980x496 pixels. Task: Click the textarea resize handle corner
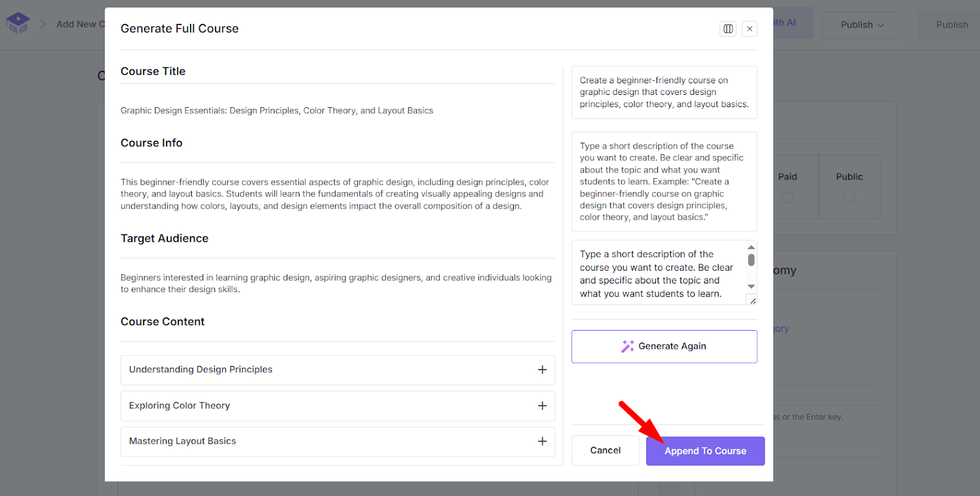click(x=753, y=301)
